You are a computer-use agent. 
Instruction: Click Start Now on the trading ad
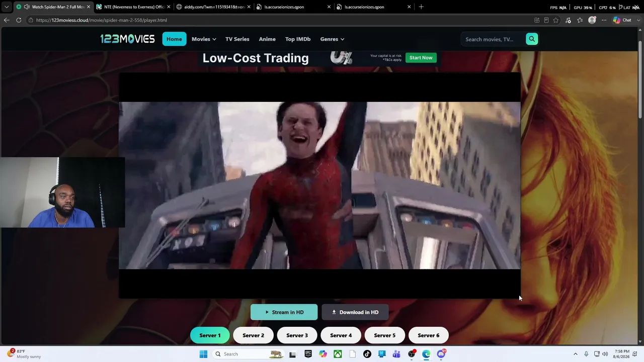(421, 58)
